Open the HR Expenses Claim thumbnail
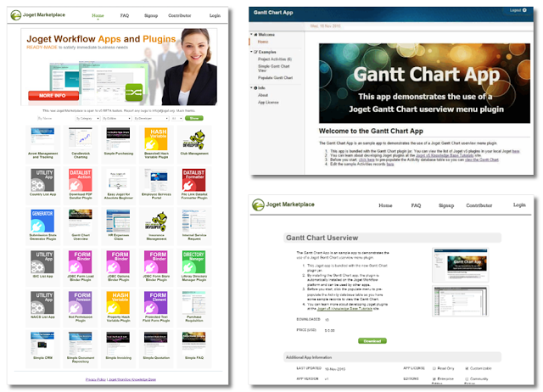This screenshot has height=392, width=543. point(118,221)
